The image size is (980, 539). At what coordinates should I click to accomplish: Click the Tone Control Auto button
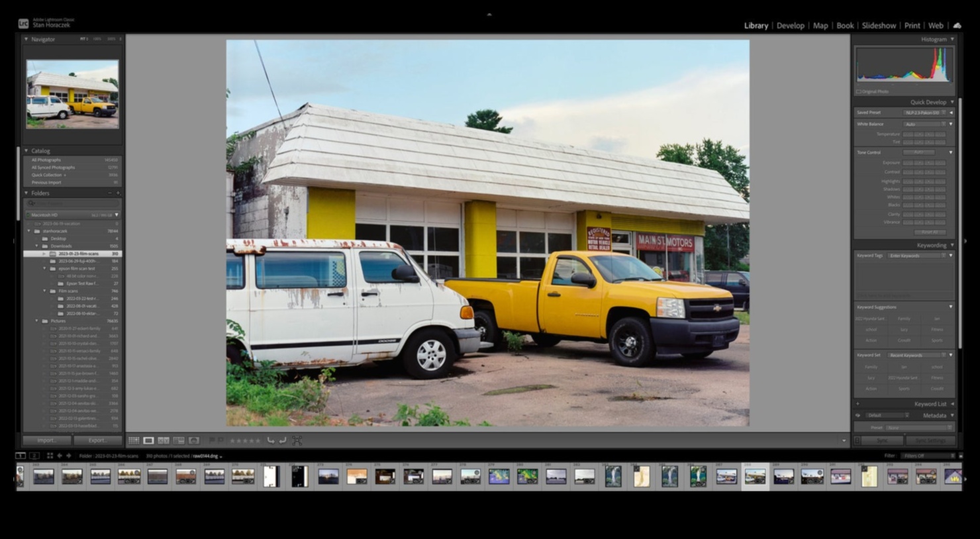tap(919, 152)
